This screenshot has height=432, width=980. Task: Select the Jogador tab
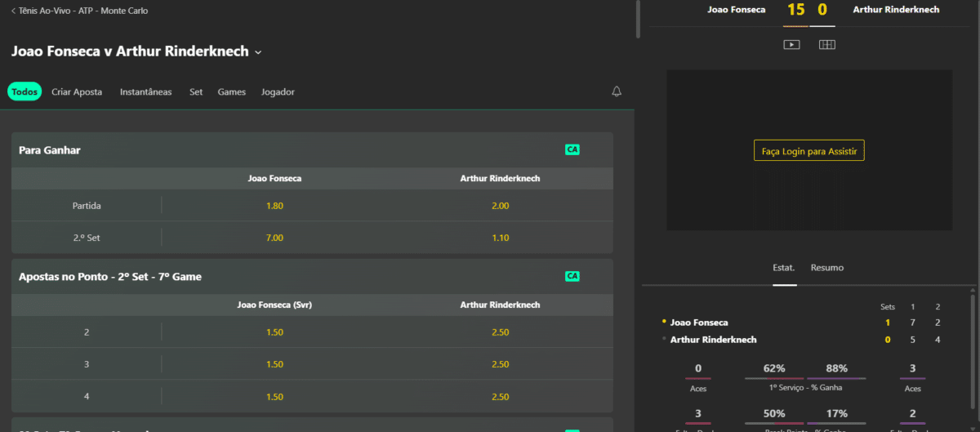(278, 92)
